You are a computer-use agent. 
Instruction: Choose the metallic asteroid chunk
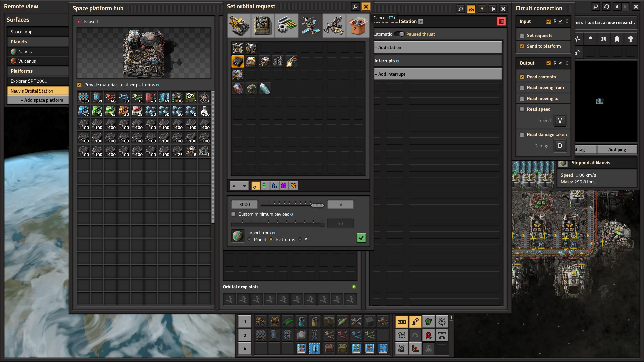[x=238, y=88]
